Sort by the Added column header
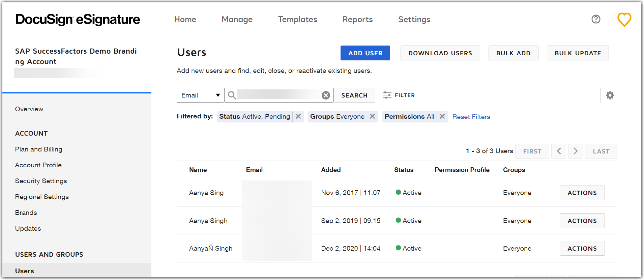 331,170
